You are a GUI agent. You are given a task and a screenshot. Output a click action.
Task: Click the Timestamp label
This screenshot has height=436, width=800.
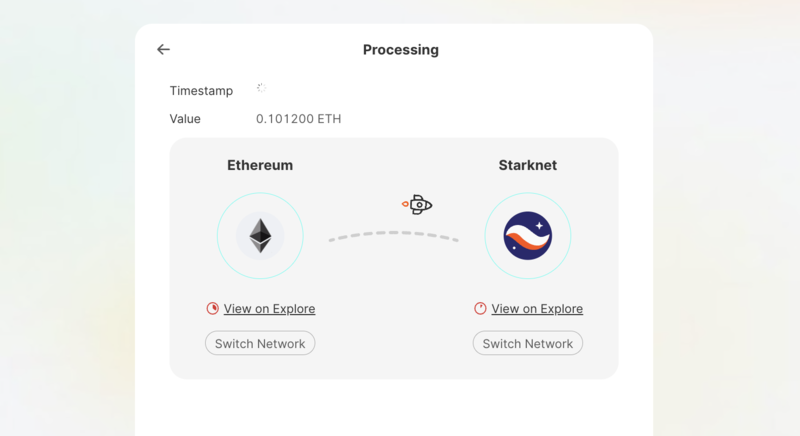201,91
